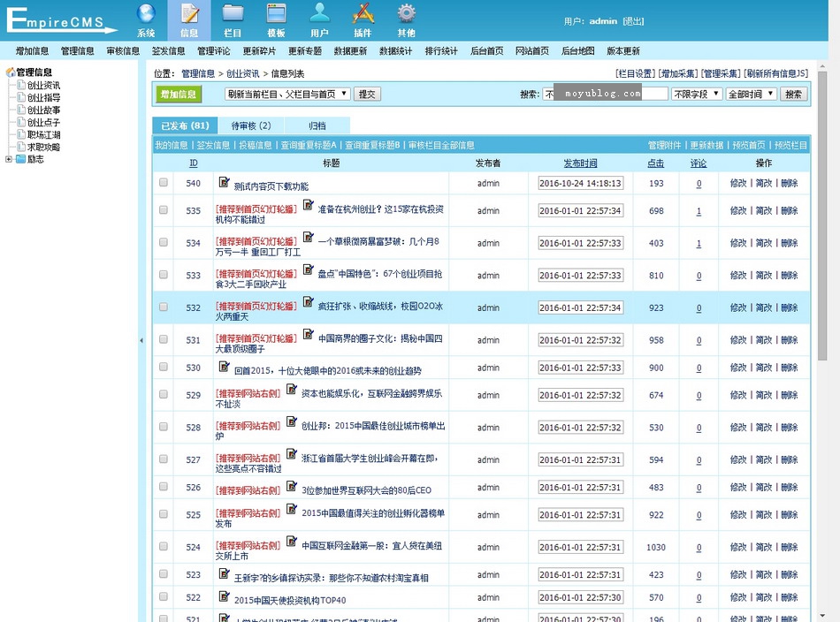This screenshot has height=622, width=840.
Task: Check the checkbox for row 531
Action: (x=164, y=339)
